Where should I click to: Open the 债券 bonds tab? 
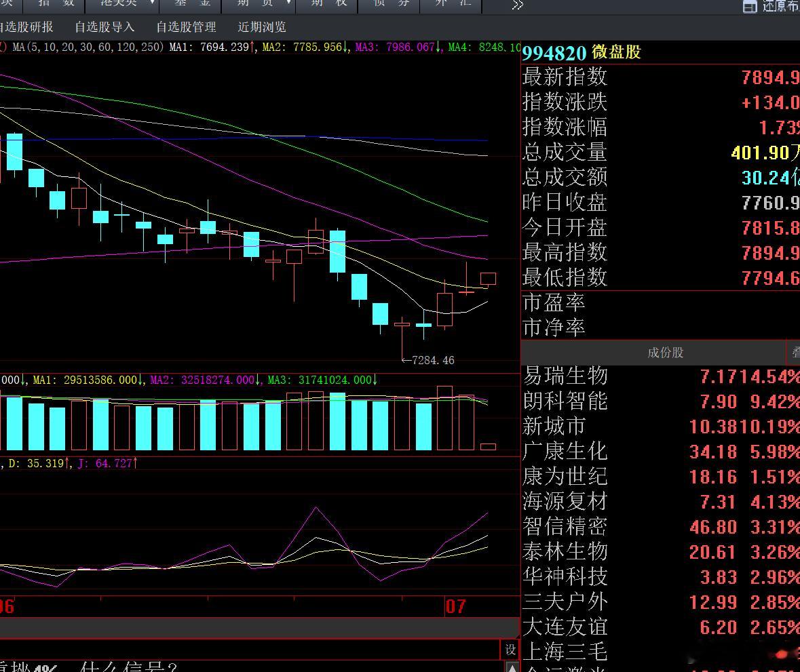tap(389, 4)
